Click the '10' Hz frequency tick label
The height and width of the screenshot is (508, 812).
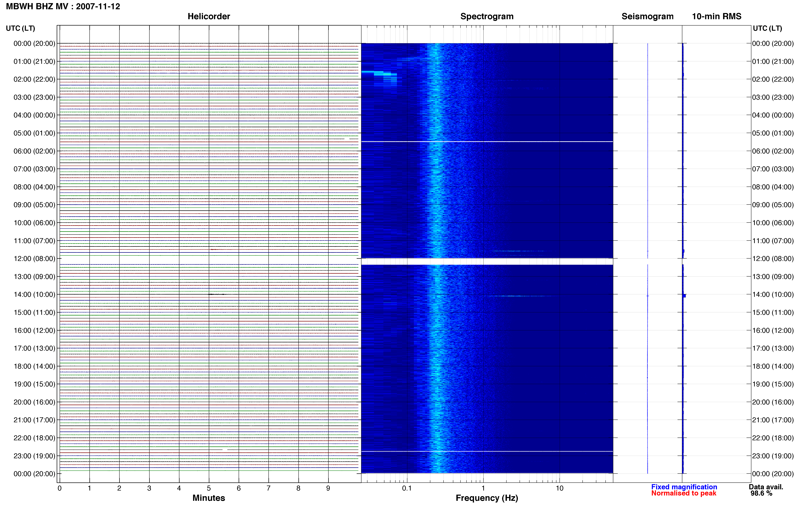(x=559, y=488)
